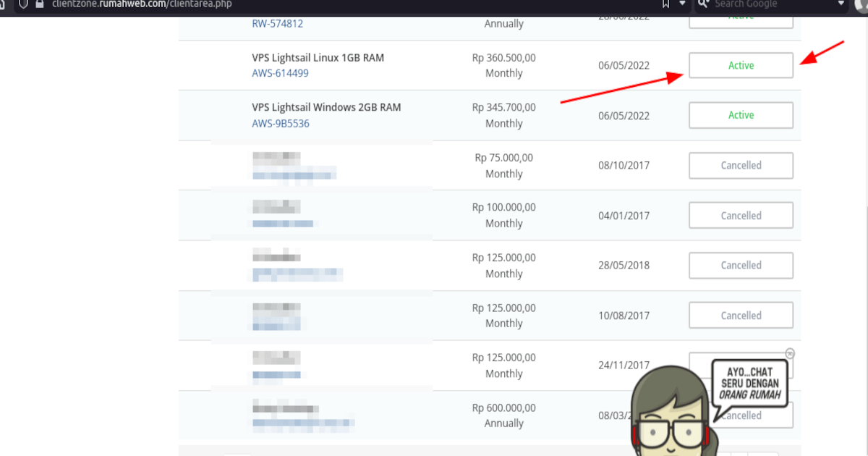Click the 10/08/2017 due date
This screenshot has width=868, height=456.
(x=624, y=316)
